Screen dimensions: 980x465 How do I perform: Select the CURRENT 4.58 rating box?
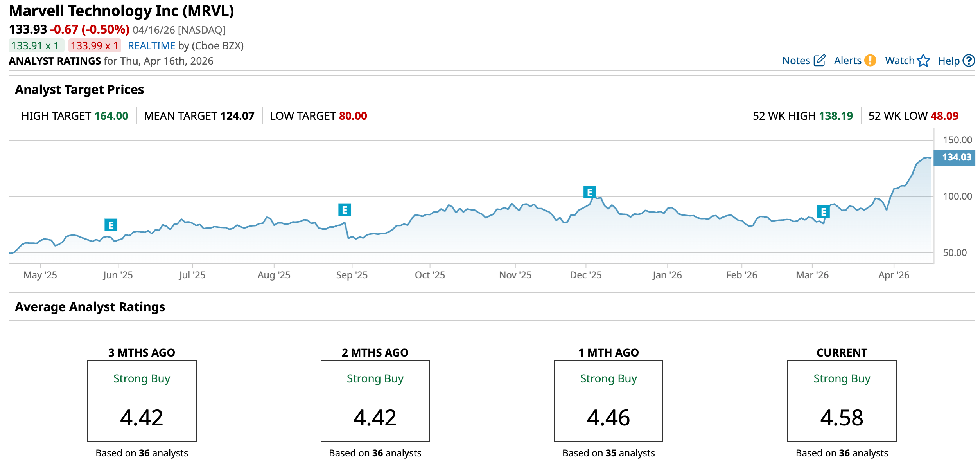click(842, 401)
